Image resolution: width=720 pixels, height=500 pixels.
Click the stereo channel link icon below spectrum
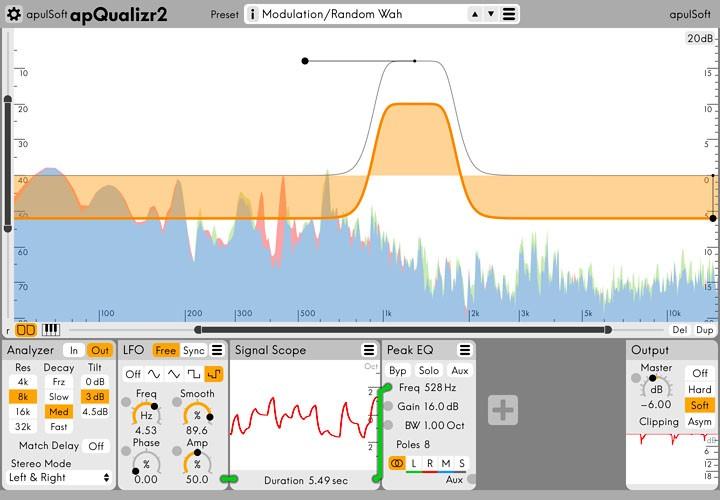(x=26, y=330)
